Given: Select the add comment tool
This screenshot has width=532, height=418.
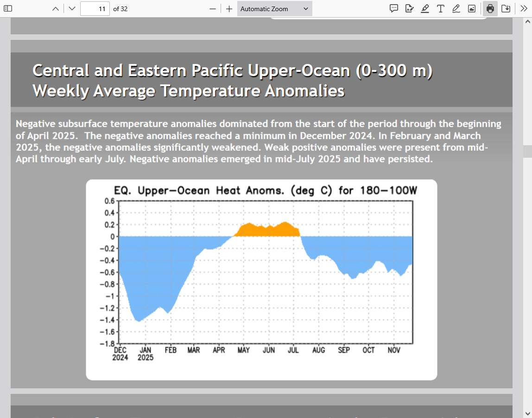Looking at the screenshot, I should click(394, 9).
